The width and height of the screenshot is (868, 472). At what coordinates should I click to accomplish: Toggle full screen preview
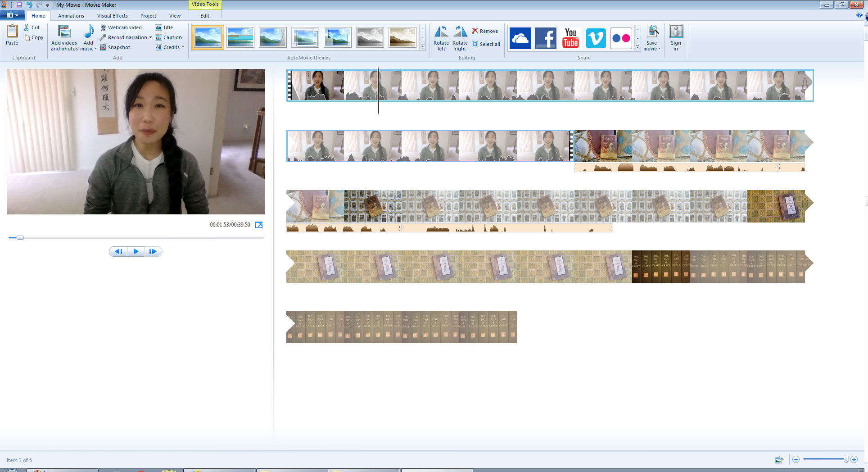(x=259, y=225)
